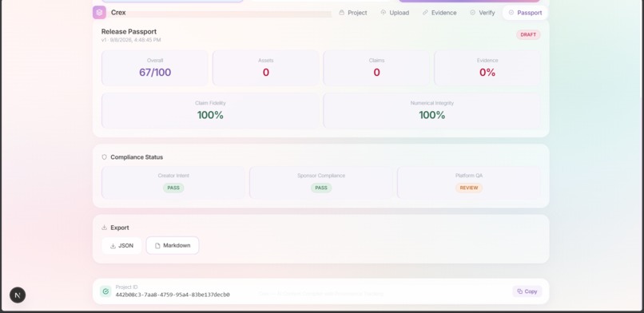The width and height of the screenshot is (644, 313).
Task: Click the Claim Fidelity 100% value
Action: (210, 115)
